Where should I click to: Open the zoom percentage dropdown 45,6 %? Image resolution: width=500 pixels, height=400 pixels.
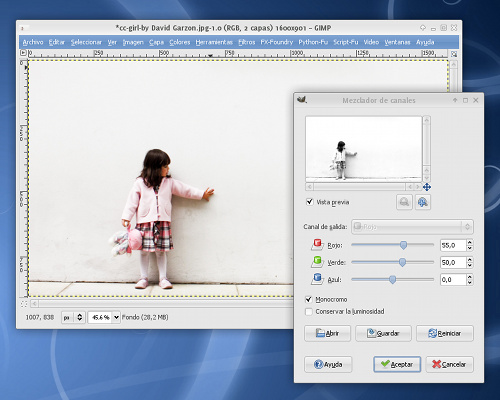(116, 317)
